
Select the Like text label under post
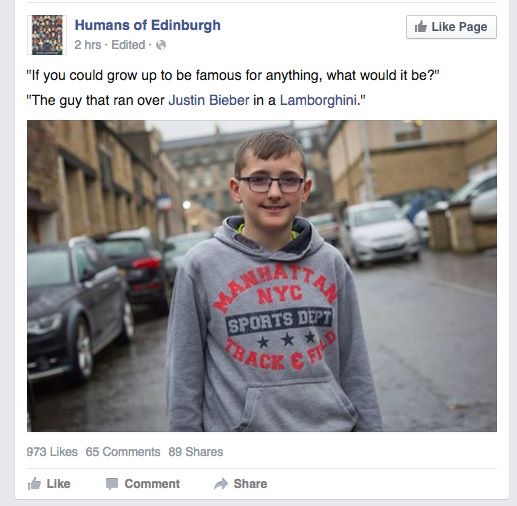(58, 484)
